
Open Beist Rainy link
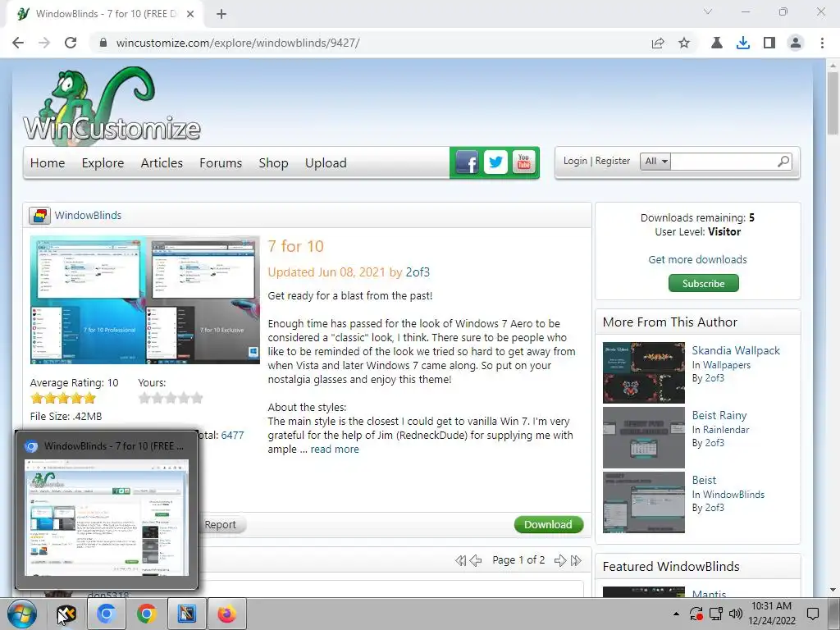(719, 415)
